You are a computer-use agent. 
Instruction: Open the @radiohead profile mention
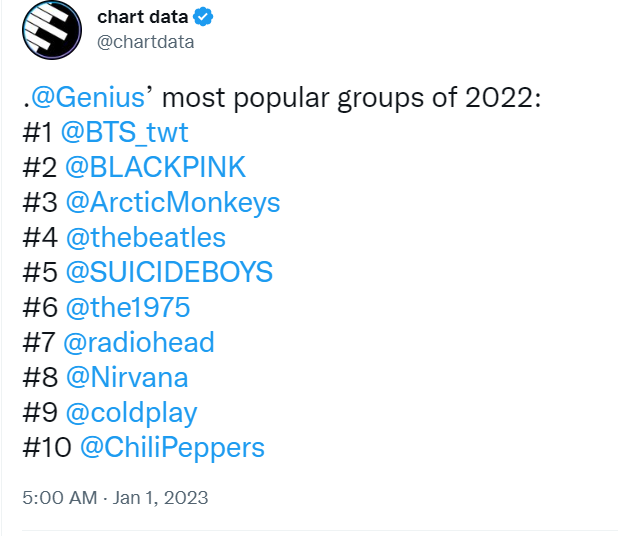tap(139, 342)
